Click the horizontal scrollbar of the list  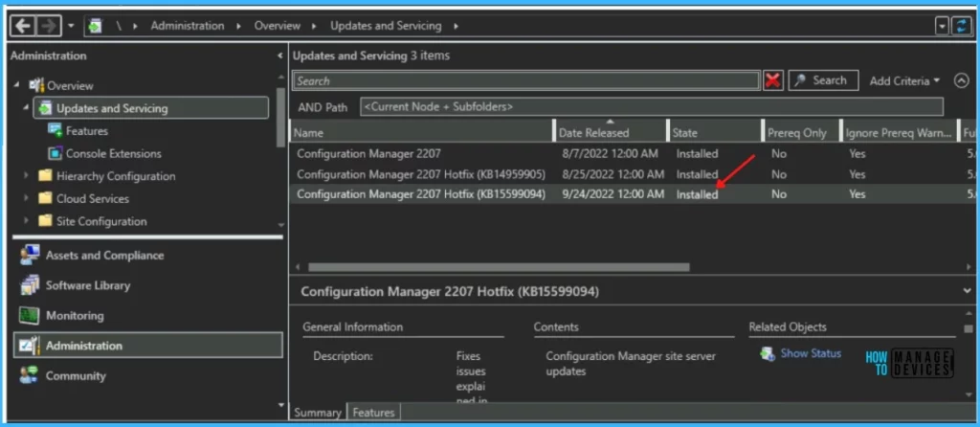[x=498, y=267]
